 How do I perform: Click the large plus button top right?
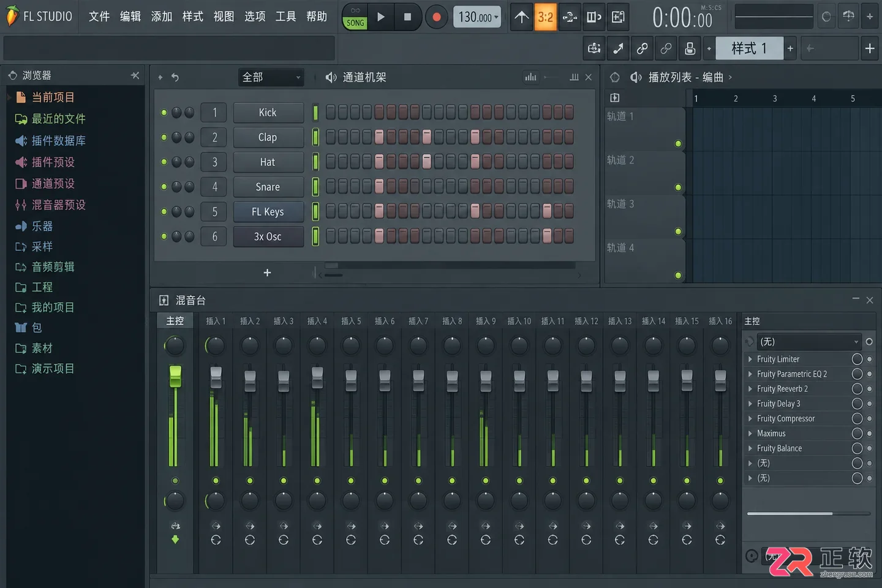869,48
